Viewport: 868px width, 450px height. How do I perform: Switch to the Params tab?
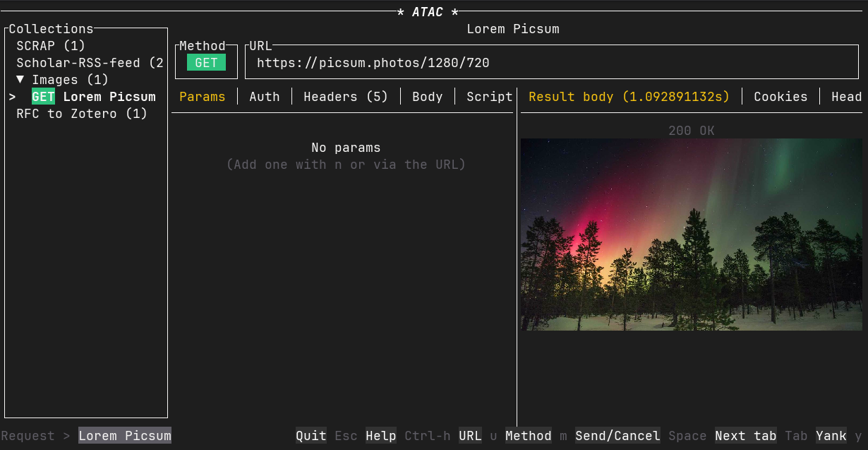203,97
